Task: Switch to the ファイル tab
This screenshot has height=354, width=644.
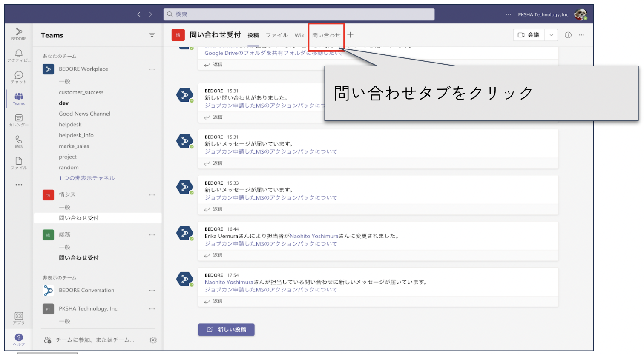Action: click(277, 35)
